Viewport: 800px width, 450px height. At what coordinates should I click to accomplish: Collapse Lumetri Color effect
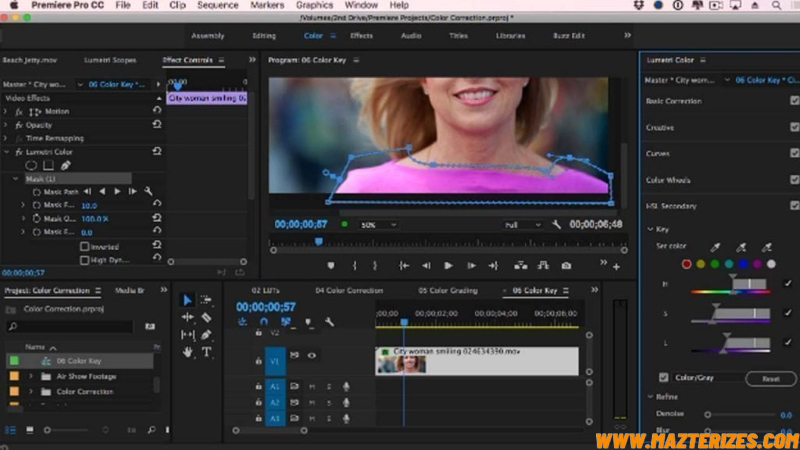(x=6, y=152)
